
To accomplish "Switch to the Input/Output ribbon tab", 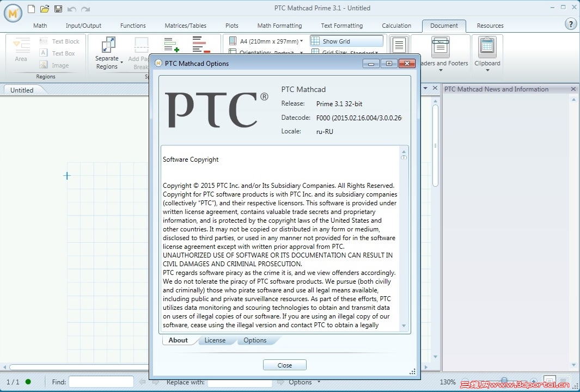I will pyautogui.click(x=83, y=26).
